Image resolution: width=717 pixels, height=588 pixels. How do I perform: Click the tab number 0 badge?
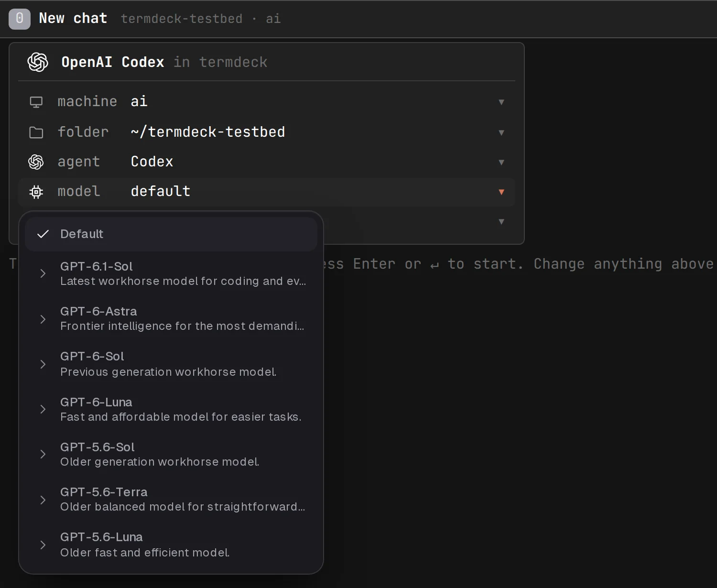[x=20, y=19]
